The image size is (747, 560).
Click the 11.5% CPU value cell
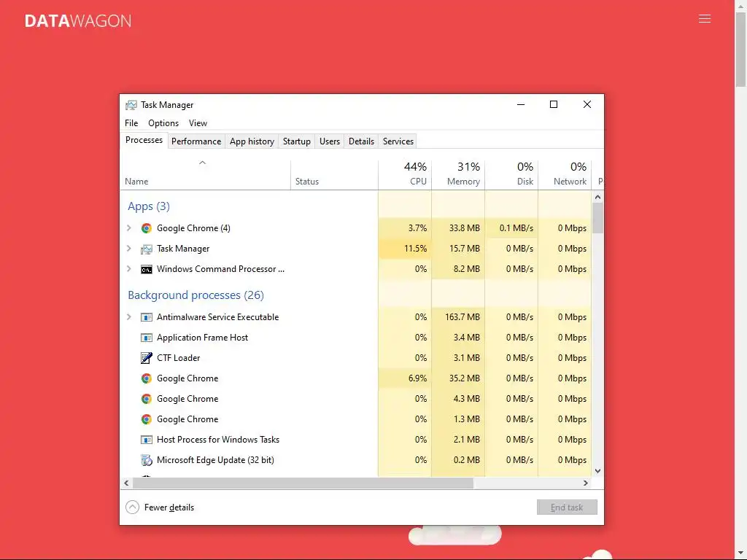pyautogui.click(x=405, y=249)
